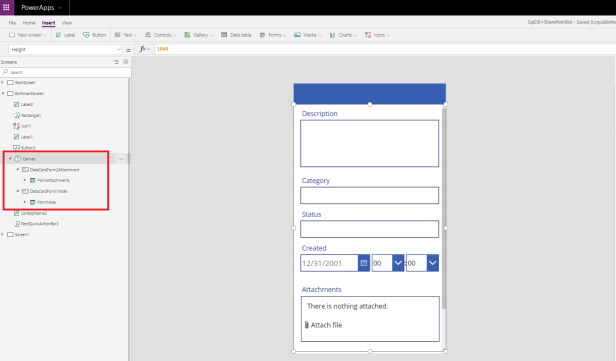Image resolution: width=616 pixels, height=361 pixels.
Task: Expand the FormNote node
Action: tap(25, 202)
